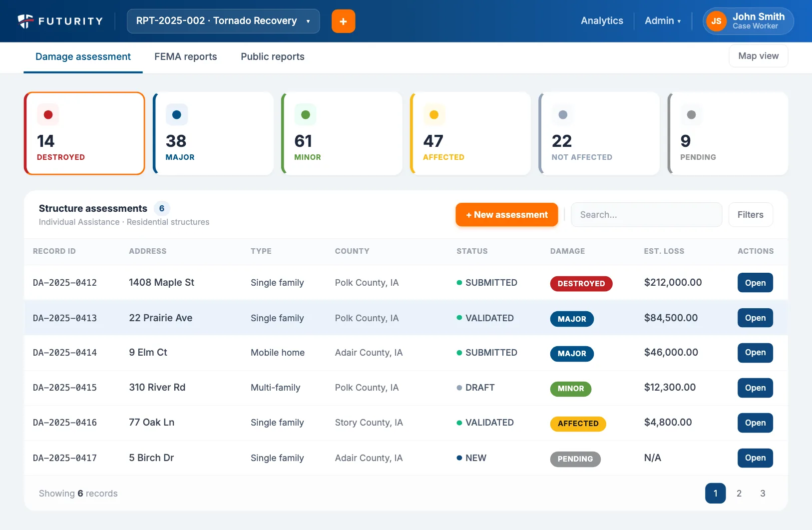Click the current page 1 button
The width and height of the screenshot is (812, 530).
click(x=715, y=494)
